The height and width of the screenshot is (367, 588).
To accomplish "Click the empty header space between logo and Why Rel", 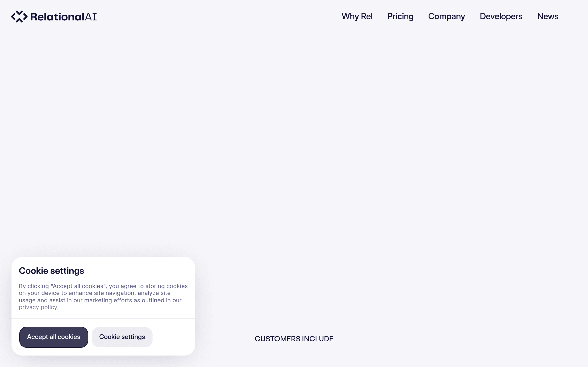I will (x=219, y=17).
